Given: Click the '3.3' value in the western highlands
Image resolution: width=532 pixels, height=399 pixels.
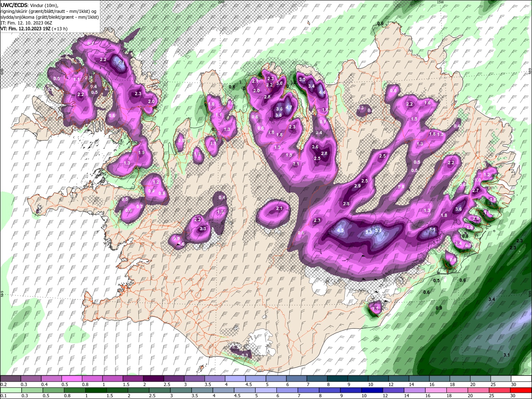Looking at the screenshot, I should pyautogui.click(x=203, y=229).
